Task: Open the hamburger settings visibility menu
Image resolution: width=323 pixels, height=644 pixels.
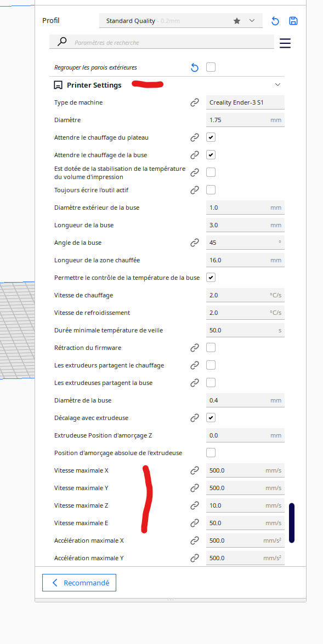Action: (x=285, y=43)
